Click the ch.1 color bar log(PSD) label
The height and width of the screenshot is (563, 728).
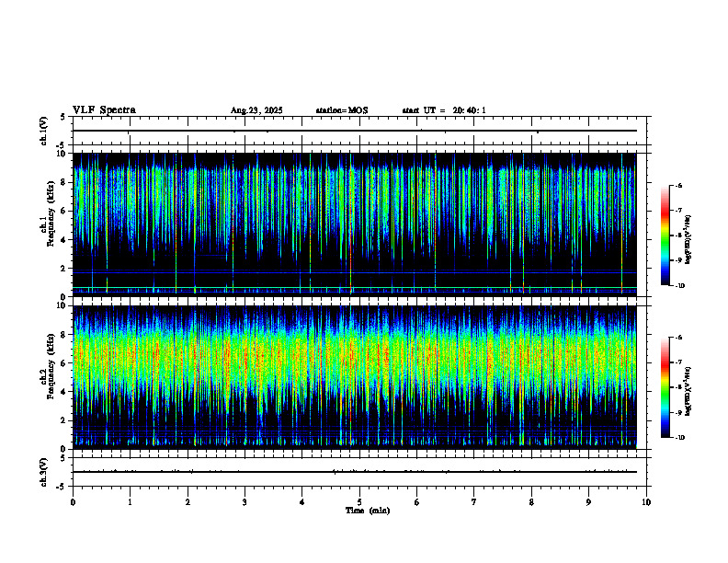(688, 240)
